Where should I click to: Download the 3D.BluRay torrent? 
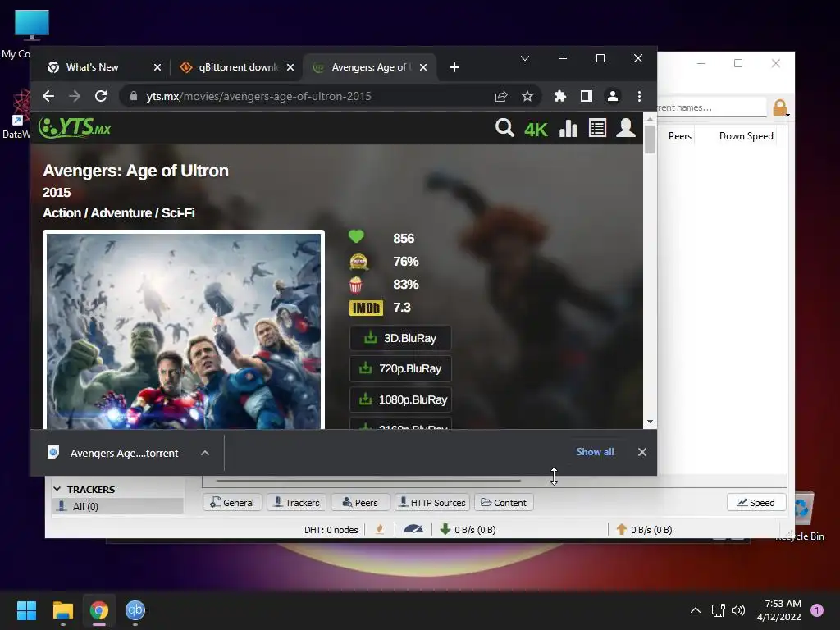pyautogui.click(x=400, y=338)
